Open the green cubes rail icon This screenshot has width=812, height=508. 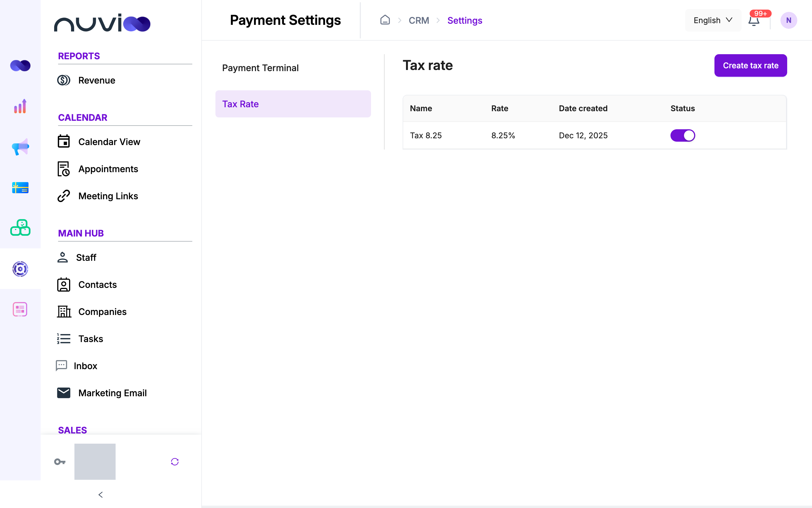(20, 228)
